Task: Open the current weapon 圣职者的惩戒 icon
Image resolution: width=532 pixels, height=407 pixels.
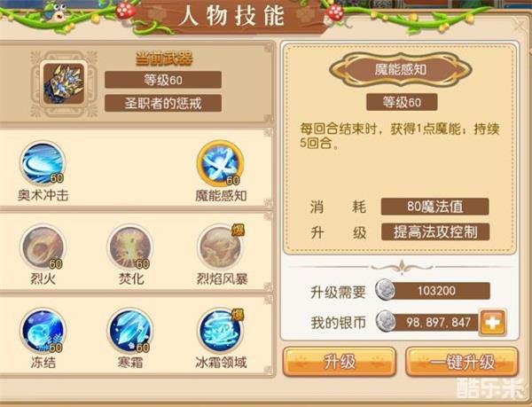Action: tap(64, 83)
